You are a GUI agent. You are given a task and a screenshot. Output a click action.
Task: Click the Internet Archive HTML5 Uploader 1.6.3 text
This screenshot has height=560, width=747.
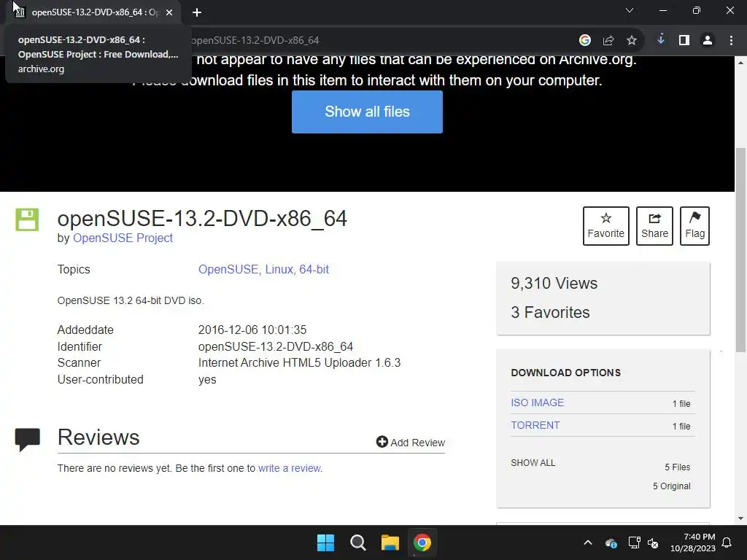point(299,363)
